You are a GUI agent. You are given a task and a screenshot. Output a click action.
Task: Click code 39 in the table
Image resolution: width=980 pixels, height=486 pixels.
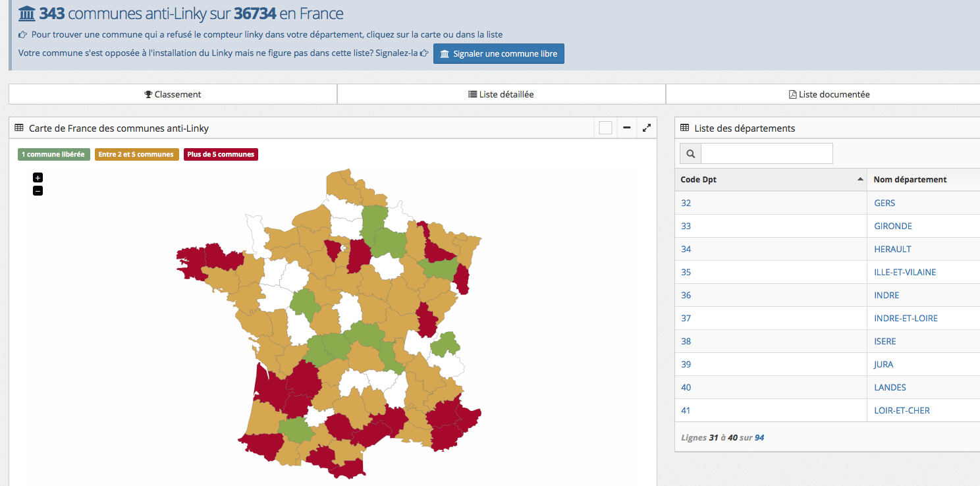pos(686,364)
